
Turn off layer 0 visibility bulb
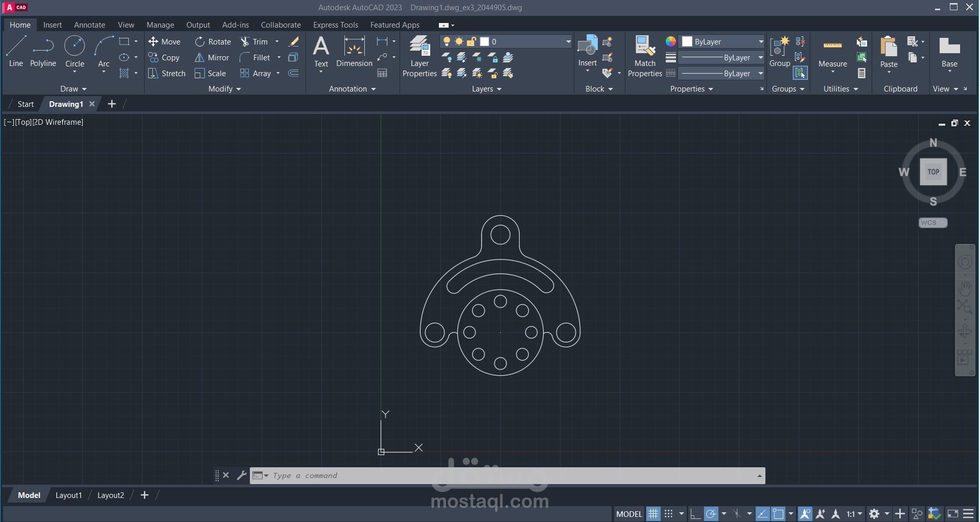[447, 41]
